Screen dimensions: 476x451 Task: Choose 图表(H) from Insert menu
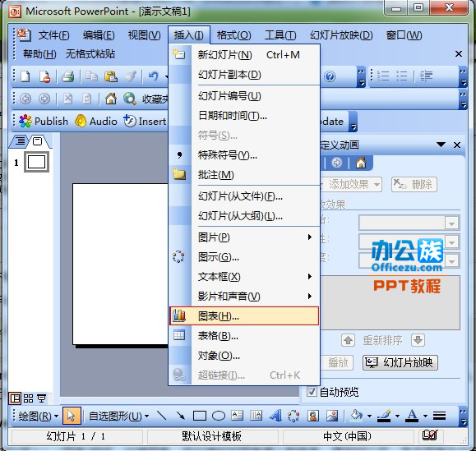244,316
